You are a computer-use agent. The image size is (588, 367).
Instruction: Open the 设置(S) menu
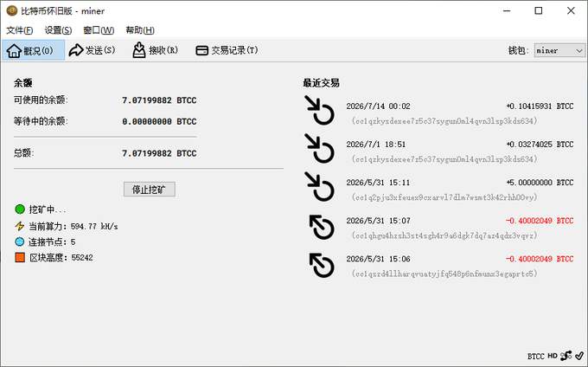(x=58, y=30)
